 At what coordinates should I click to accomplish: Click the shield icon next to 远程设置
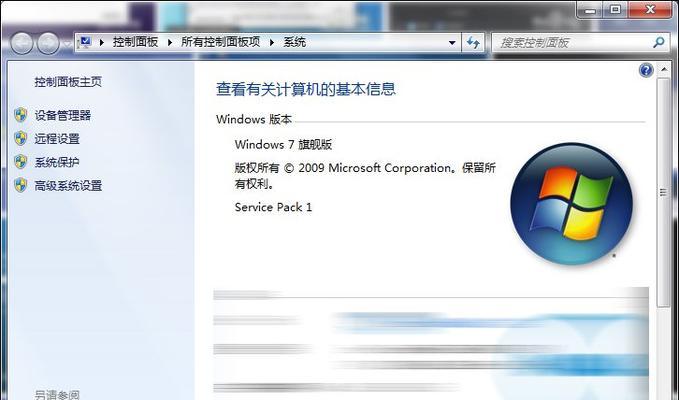[x=20, y=139]
